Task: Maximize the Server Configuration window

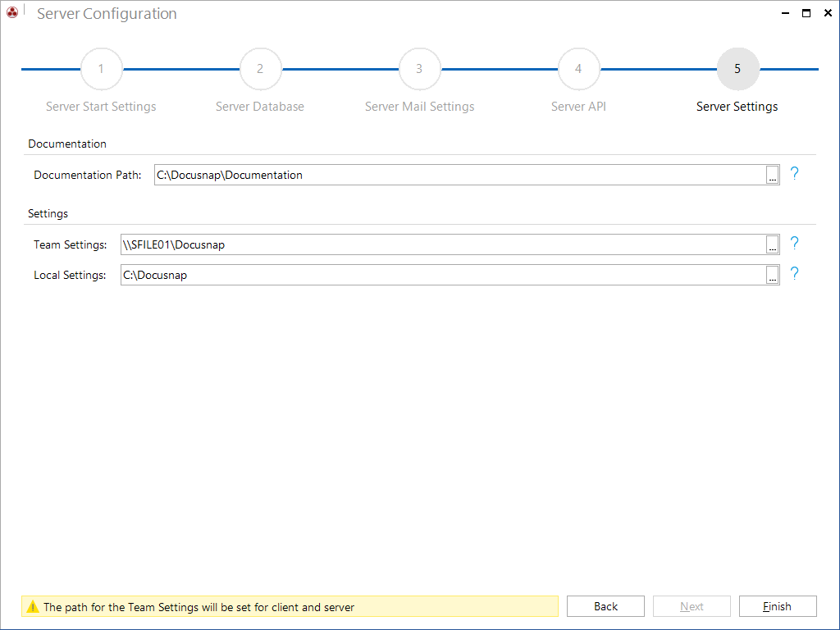Action: coord(806,13)
